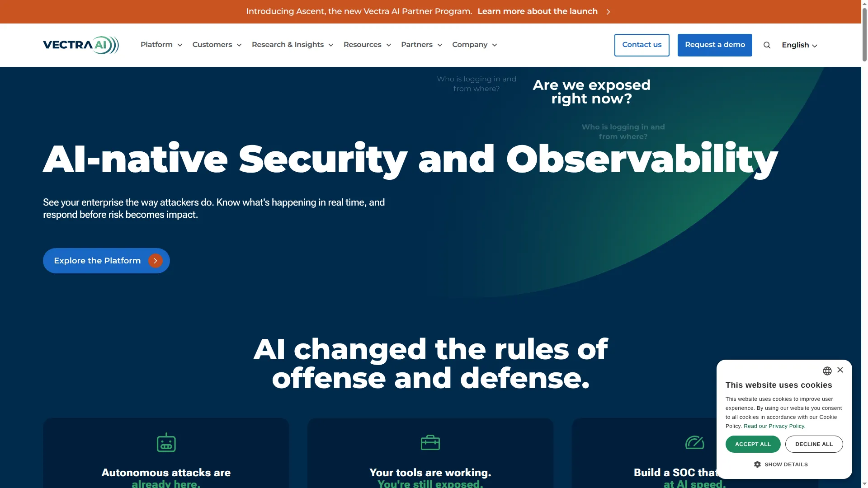Screen dimensions: 868x488
Task: Click the Contact us button
Action: click(x=642, y=45)
